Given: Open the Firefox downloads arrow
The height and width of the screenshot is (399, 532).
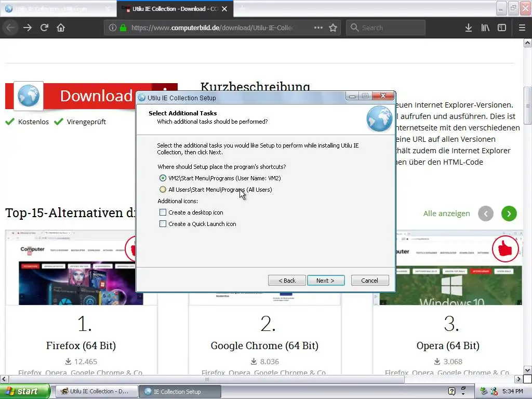Looking at the screenshot, I should pyautogui.click(x=469, y=28).
